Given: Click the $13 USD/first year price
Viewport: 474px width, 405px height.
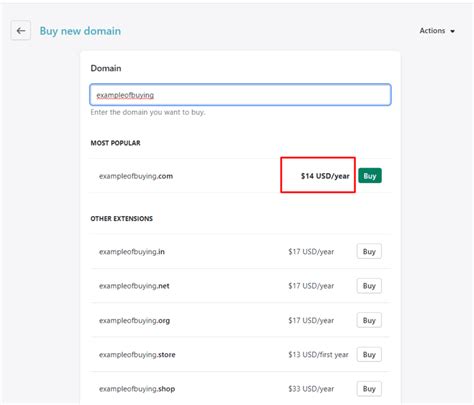Looking at the screenshot, I should coord(318,355).
